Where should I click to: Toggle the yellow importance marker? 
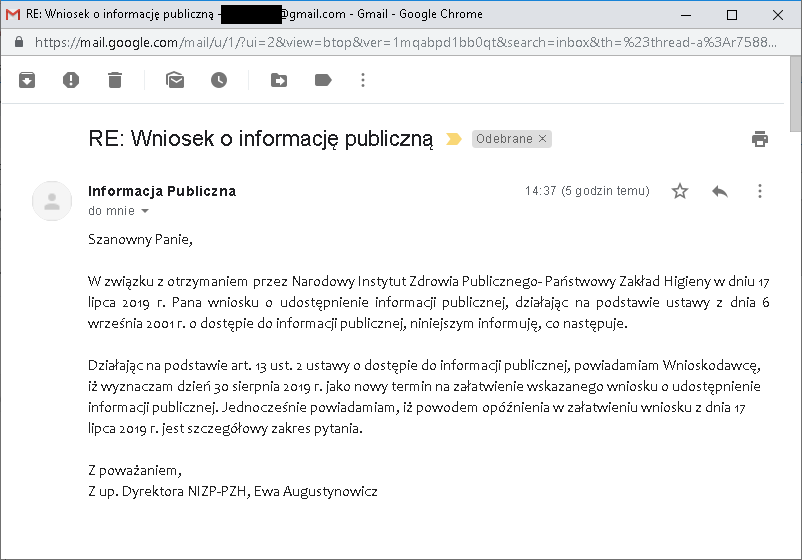(453, 139)
